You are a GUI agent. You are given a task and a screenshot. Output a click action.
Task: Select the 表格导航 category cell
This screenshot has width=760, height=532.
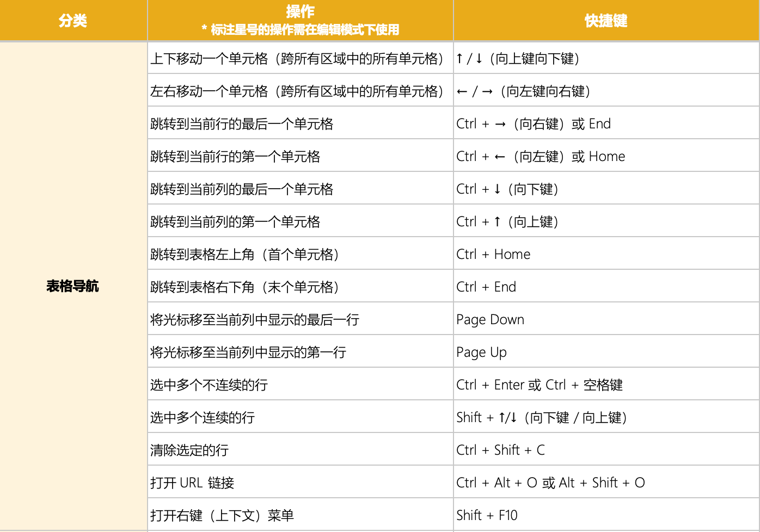(x=72, y=286)
